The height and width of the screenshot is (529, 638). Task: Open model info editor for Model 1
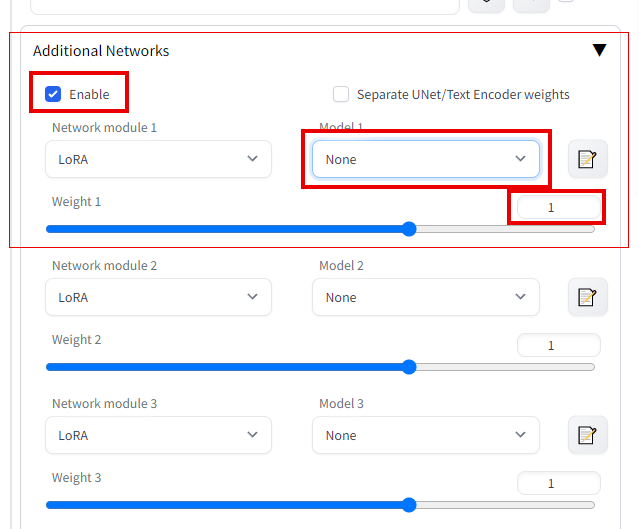[x=588, y=159]
